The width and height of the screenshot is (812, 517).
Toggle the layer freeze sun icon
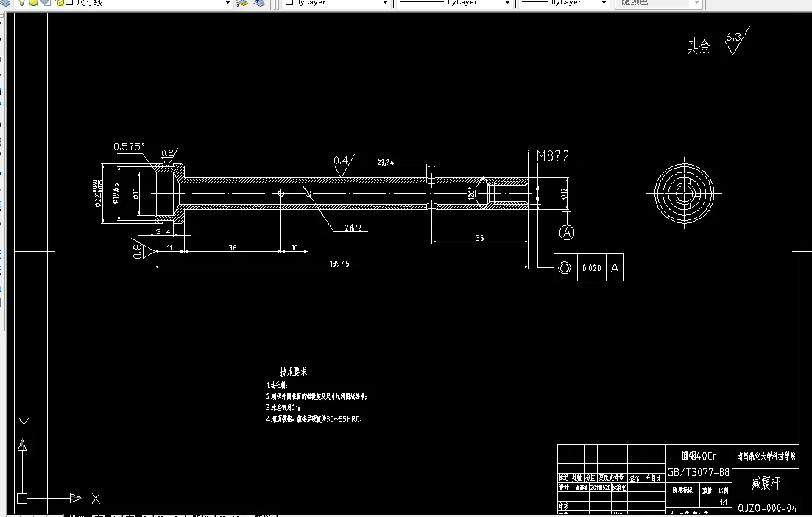pos(33,2)
